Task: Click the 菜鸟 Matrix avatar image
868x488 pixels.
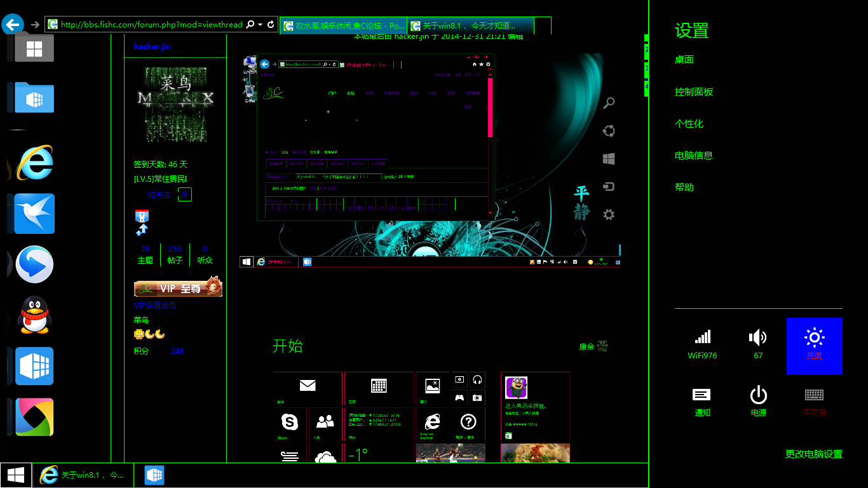Action: [175, 104]
